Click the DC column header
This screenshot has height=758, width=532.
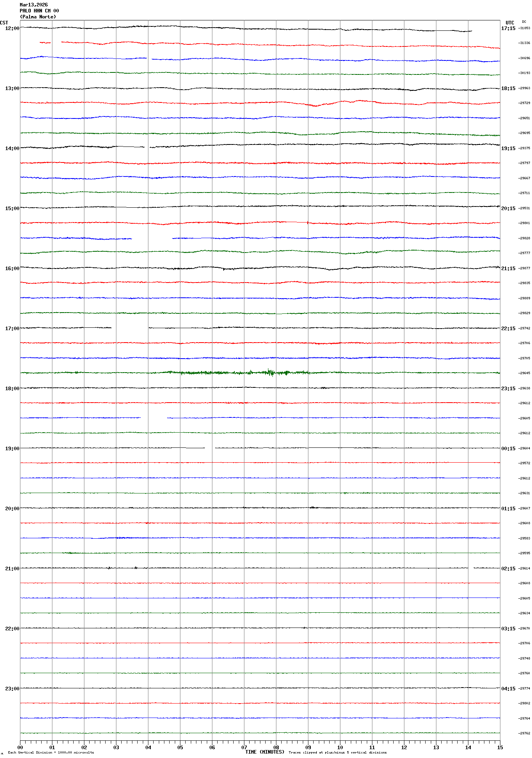point(524,22)
